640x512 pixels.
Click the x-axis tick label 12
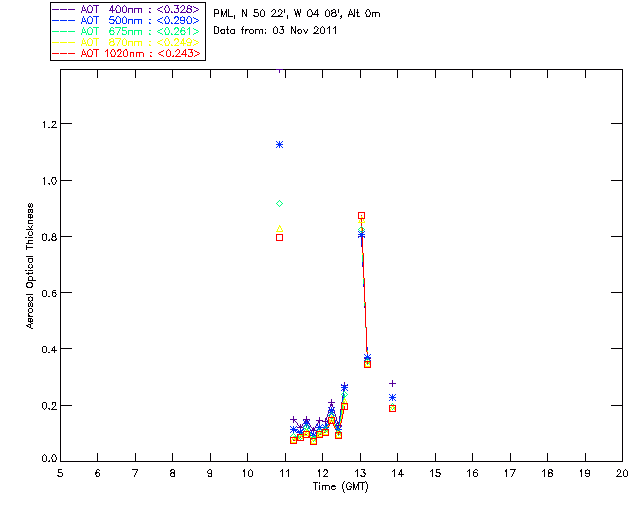tap(322, 473)
